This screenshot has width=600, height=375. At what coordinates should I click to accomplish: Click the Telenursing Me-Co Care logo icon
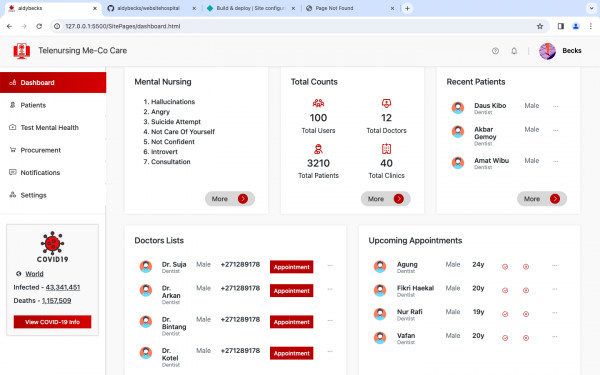[x=21, y=51]
